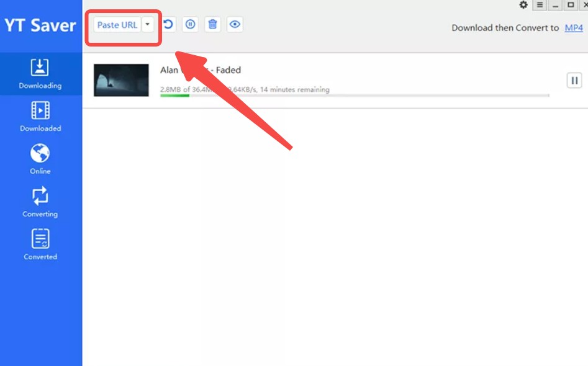Toggle the eye private mode icon
Image resolution: width=588 pixels, height=366 pixels.
click(x=235, y=24)
